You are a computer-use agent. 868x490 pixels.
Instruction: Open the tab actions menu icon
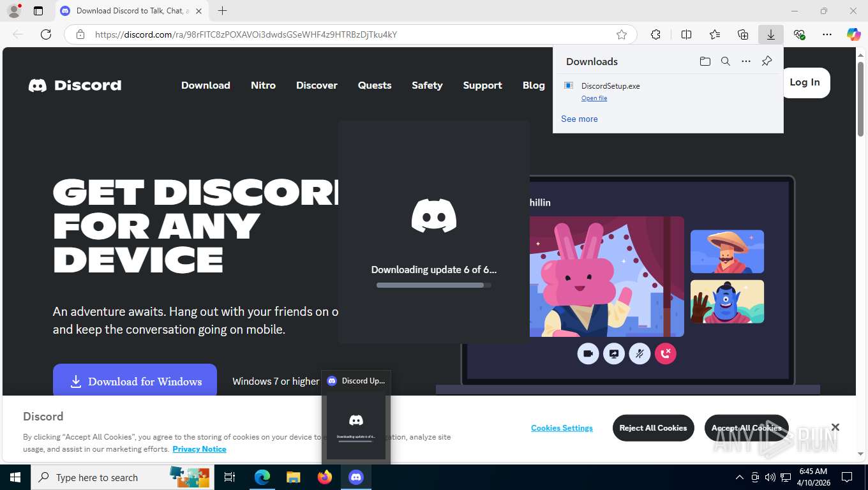tap(38, 11)
